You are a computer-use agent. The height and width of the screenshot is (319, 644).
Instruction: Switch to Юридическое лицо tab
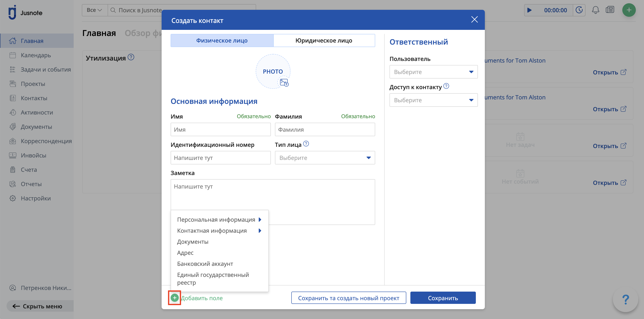[324, 40]
